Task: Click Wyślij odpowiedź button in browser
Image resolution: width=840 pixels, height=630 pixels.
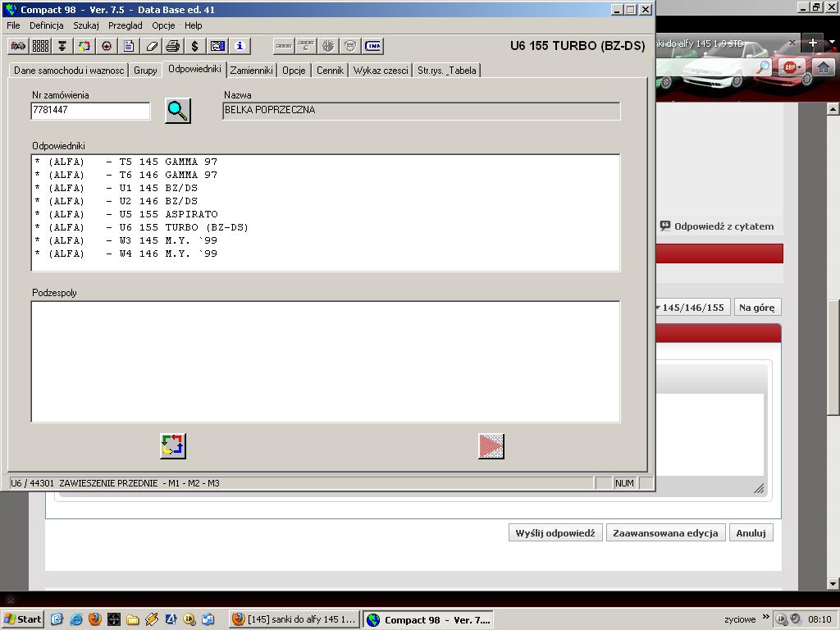Action: click(555, 532)
